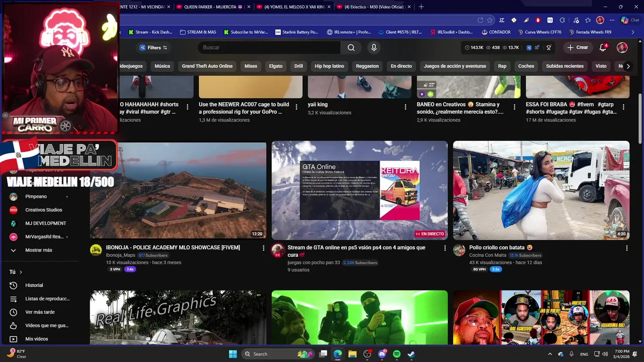Screen dimensions: 644x362
Task: Click the Windows Start button
Action: pyautogui.click(x=233, y=354)
